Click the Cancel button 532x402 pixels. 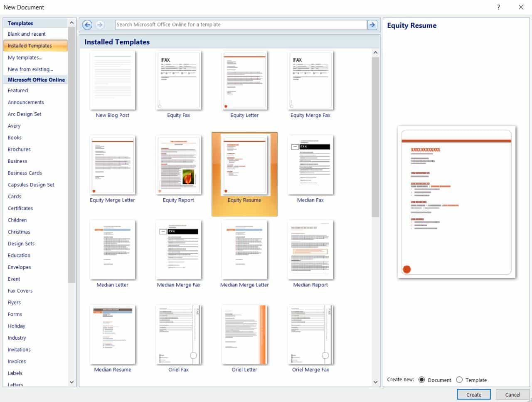tap(512, 395)
